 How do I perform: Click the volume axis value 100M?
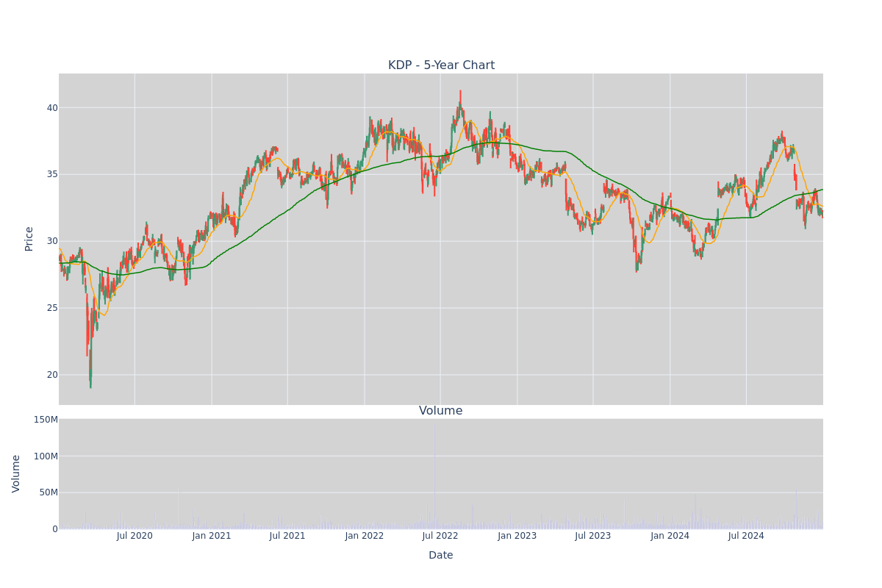coord(45,456)
